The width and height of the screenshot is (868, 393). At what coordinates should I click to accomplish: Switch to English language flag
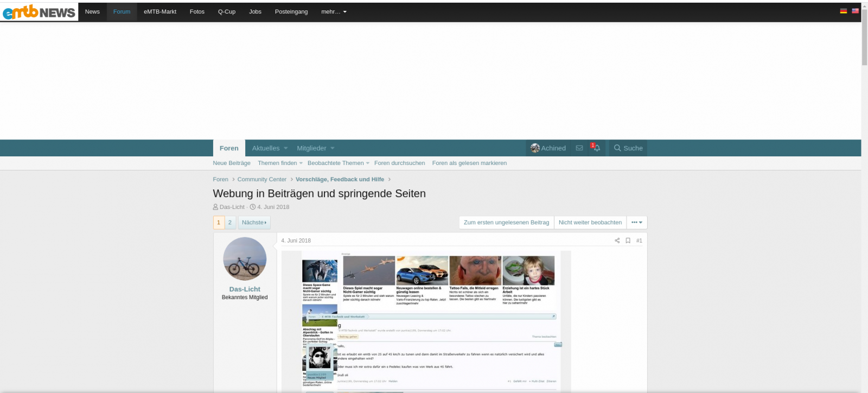[x=855, y=11]
